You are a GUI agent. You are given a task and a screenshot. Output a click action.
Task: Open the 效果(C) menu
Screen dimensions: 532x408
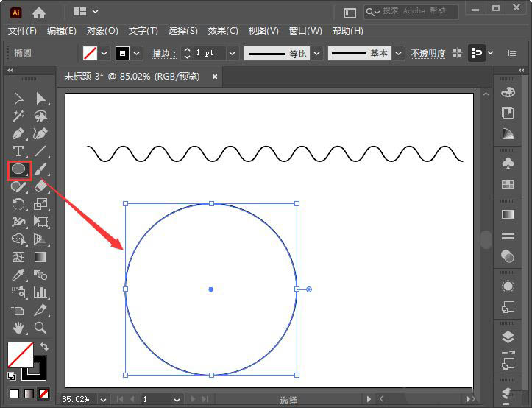point(223,31)
